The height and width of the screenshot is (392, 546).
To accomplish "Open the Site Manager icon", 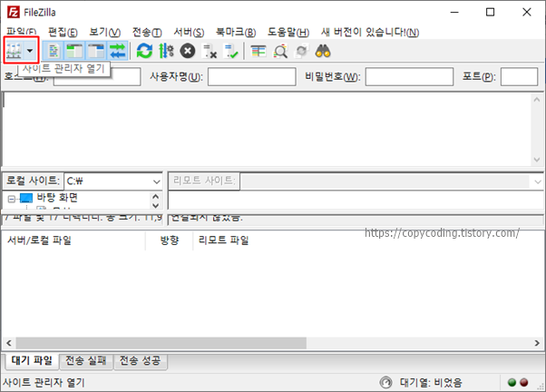I will coord(14,51).
